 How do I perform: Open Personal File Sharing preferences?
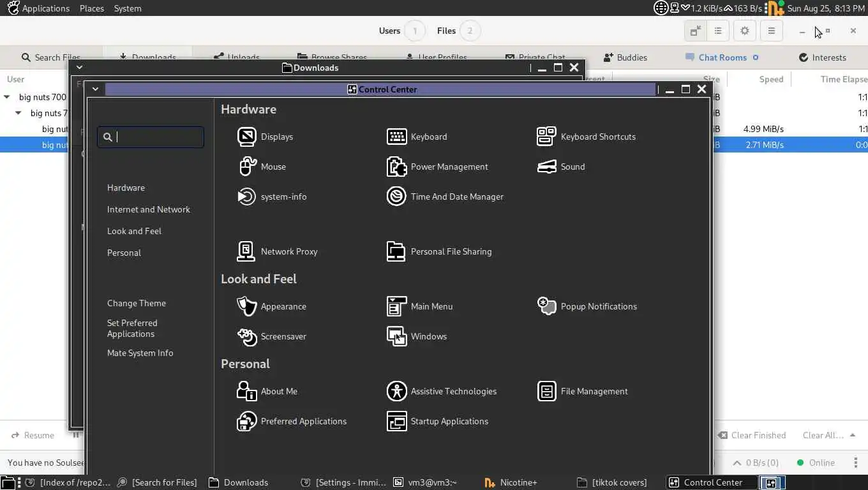[x=439, y=251]
